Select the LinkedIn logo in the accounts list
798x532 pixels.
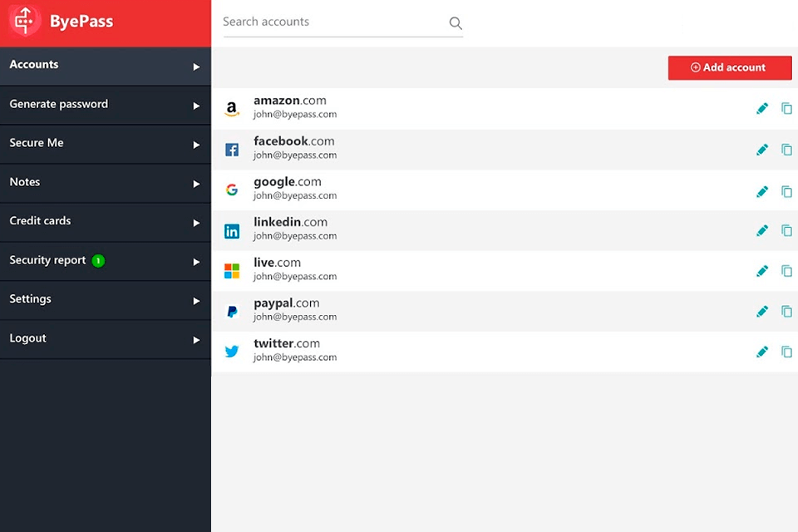click(232, 230)
